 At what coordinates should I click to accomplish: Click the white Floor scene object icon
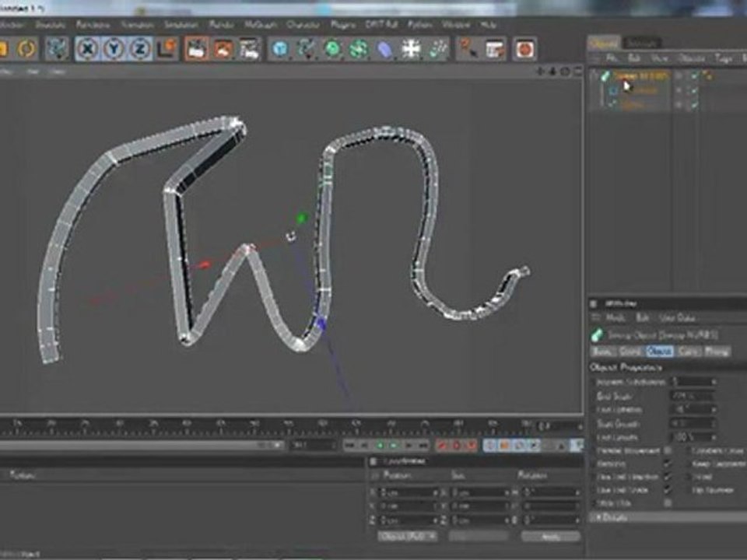411,48
